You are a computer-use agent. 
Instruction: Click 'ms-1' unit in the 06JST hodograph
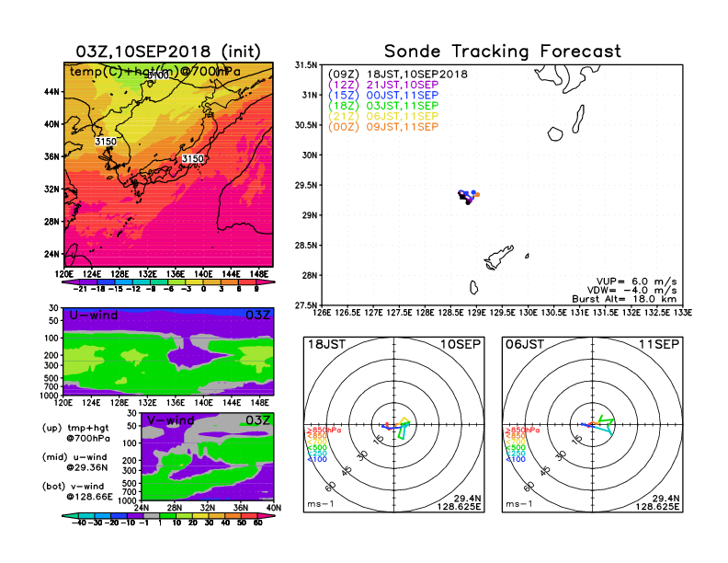[518, 504]
